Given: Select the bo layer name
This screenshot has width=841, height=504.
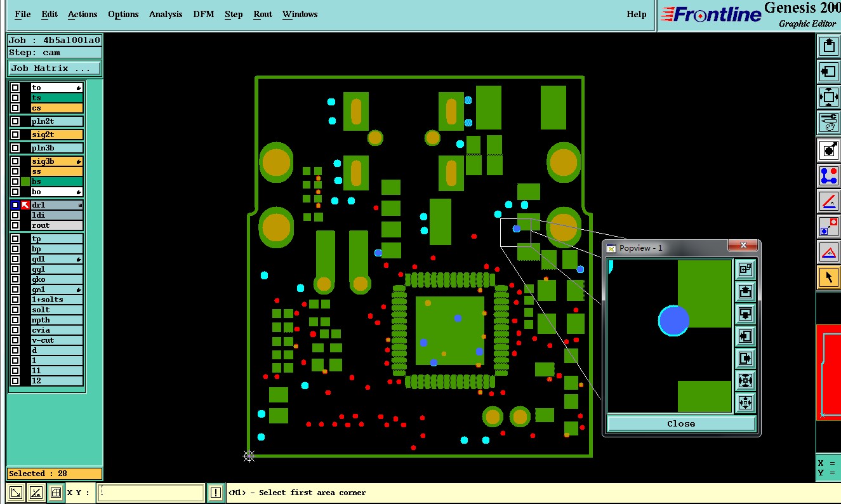Looking at the screenshot, I should (57, 192).
